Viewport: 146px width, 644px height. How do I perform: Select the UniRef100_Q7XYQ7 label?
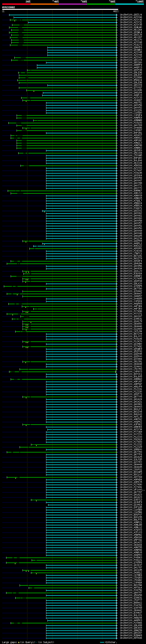131,88
